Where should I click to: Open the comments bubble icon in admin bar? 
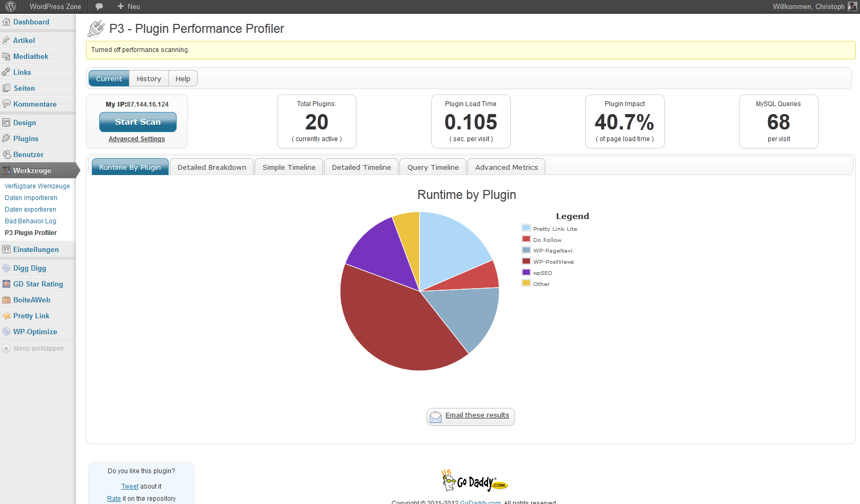(99, 6)
